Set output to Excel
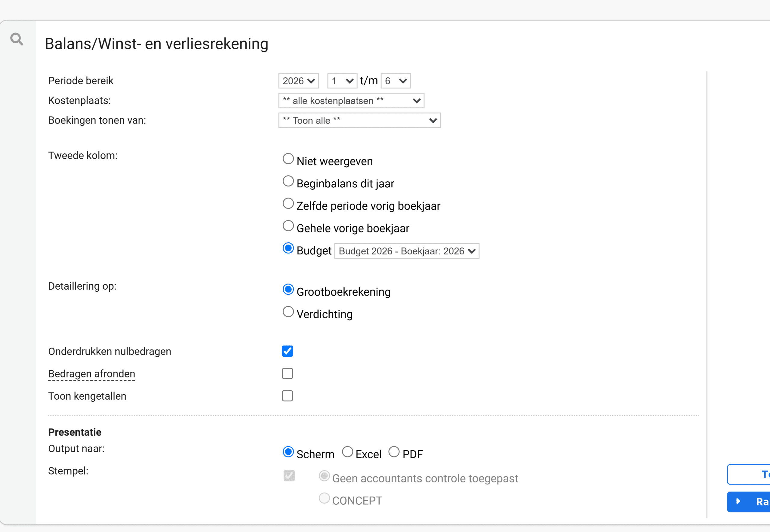Image resolution: width=770 pixels, height=532 pixels. tap(347, 452)
